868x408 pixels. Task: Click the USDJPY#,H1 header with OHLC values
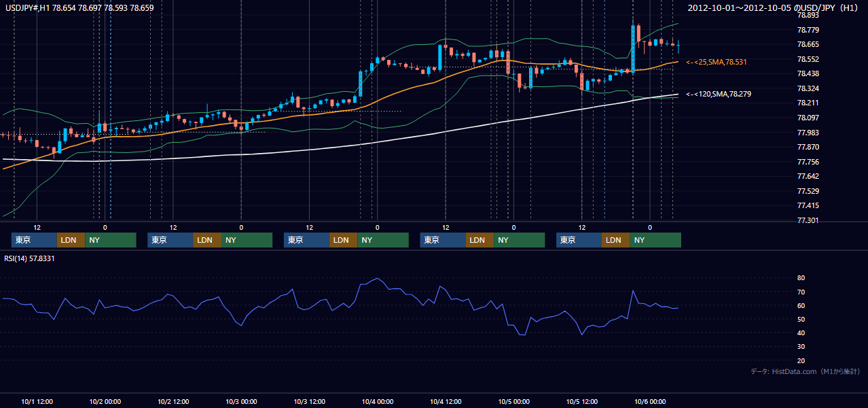(x=78, y=7)
